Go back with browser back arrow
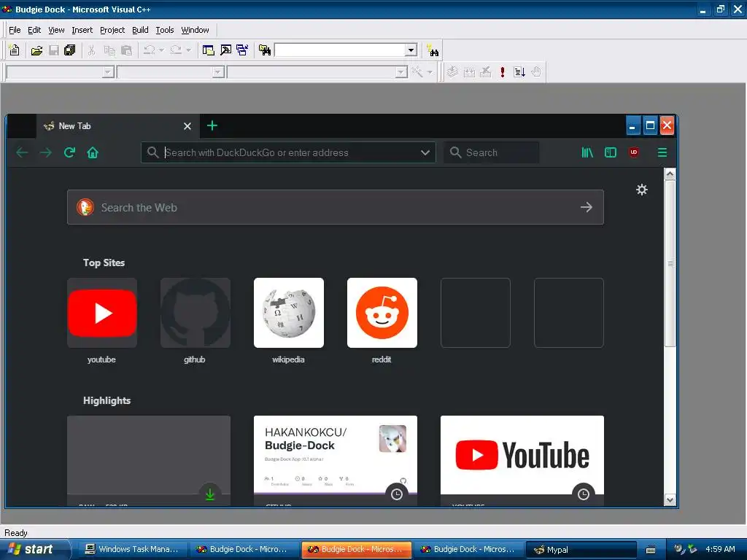Screen dimensions: 747x560 (x=23, y=152)
